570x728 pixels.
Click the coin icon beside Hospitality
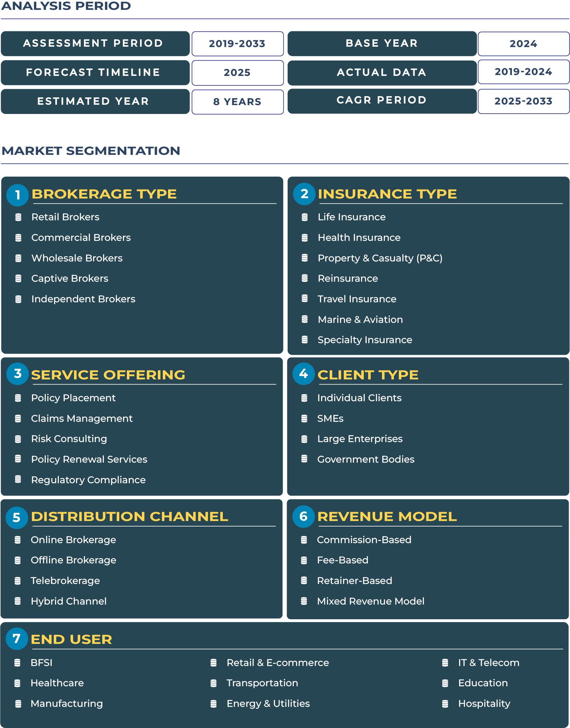445,704
